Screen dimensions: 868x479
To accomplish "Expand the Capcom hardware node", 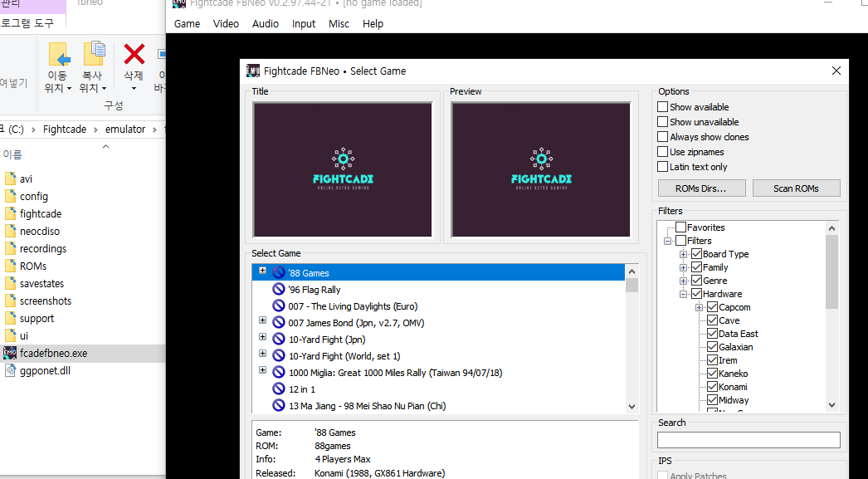I will [x=700, y=307].
